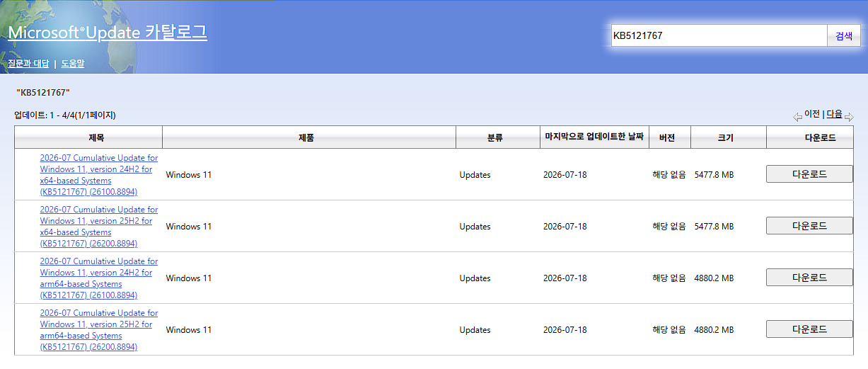Open 24H2 x64 update link (26100.8894)
The height and width of the screenshot is (369, 868).
coord(99,175)
